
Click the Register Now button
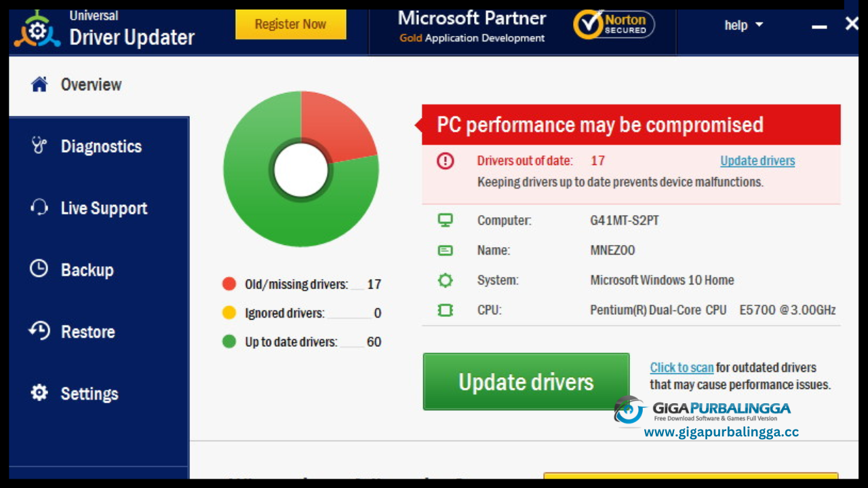click(x=290, y=24)
